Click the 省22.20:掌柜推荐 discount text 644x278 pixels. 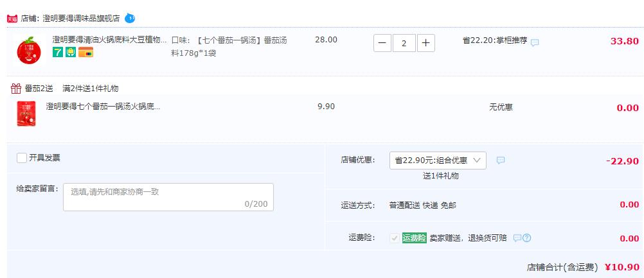[495, 40]
